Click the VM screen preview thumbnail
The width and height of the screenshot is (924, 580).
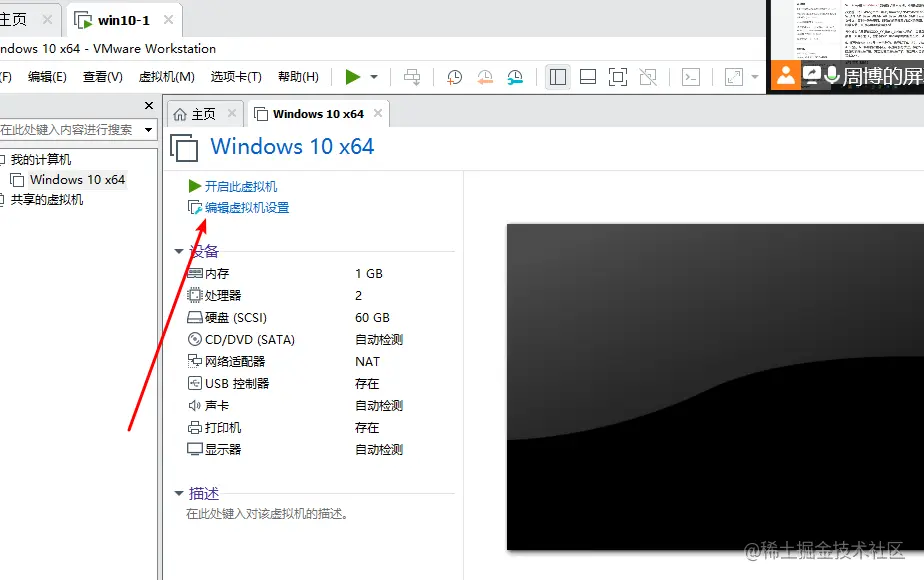coord(715,387)
